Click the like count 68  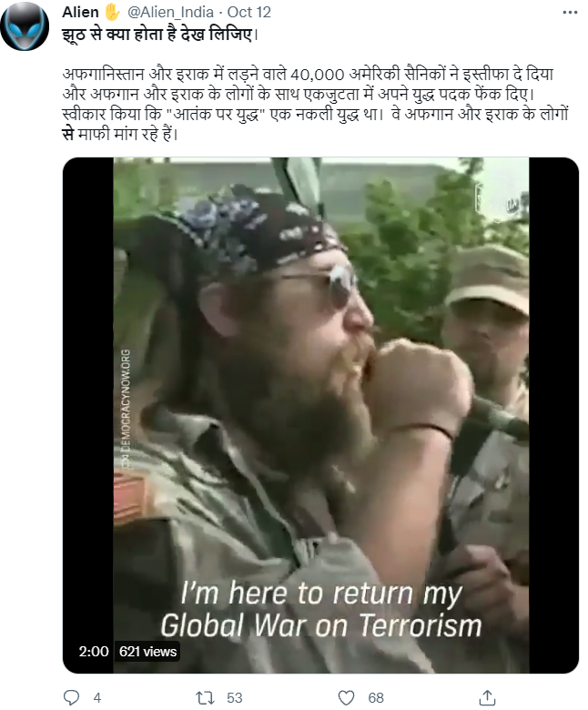click(376, 698)
